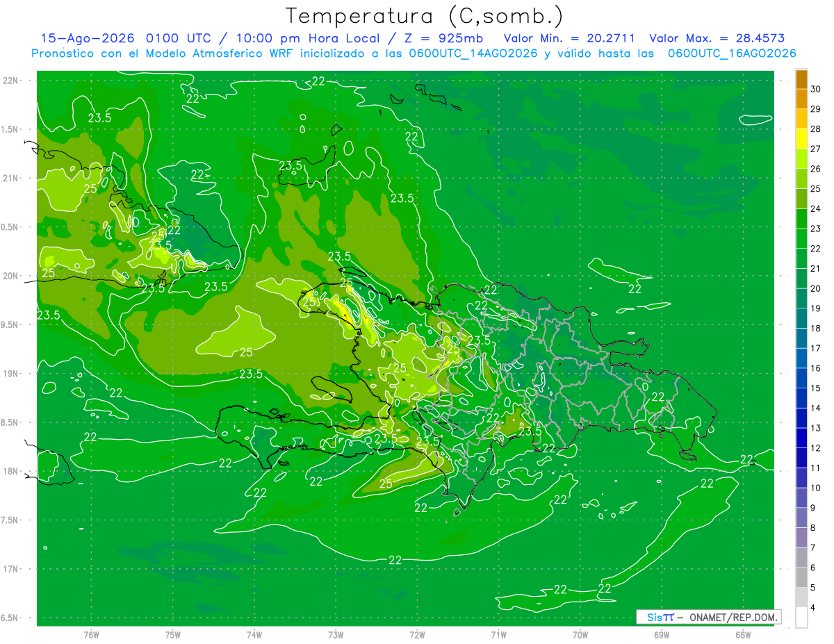This screenshot has height=644, width=834.
Task: Click the '69W' longitude axis label
Action: 661,635
